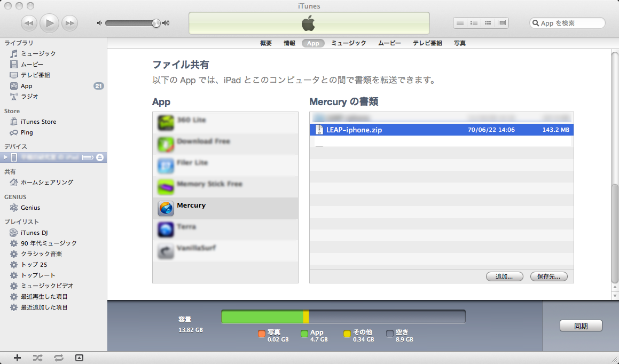Start playback with the Play button
The width and height of the screenshot is (619, 364).
49,23
